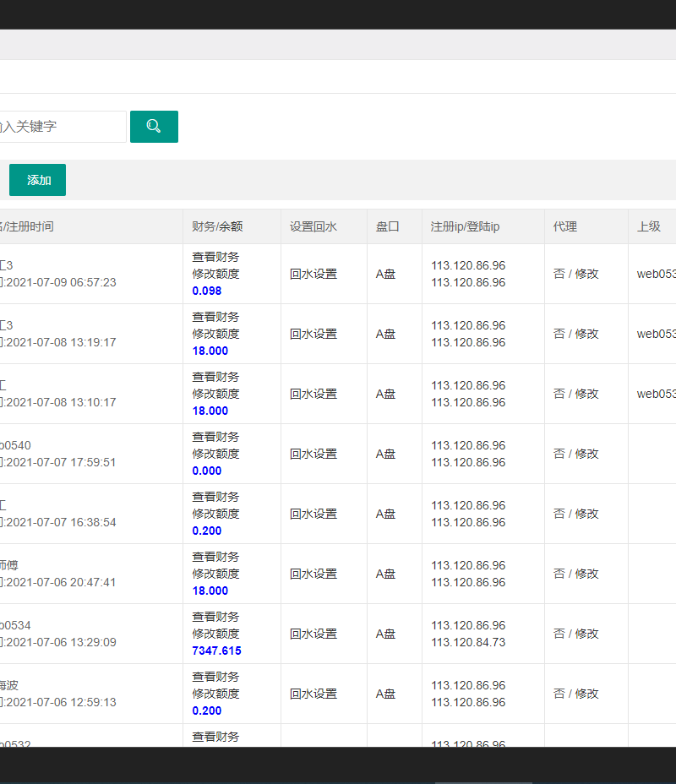Open 回水设置 in row registered 2021-07-06 12:59:13

(313, 694)
